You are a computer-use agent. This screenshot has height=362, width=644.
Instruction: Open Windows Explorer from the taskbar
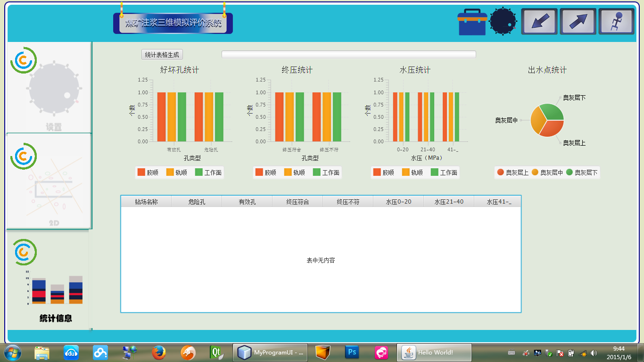[x=42, y=353]
